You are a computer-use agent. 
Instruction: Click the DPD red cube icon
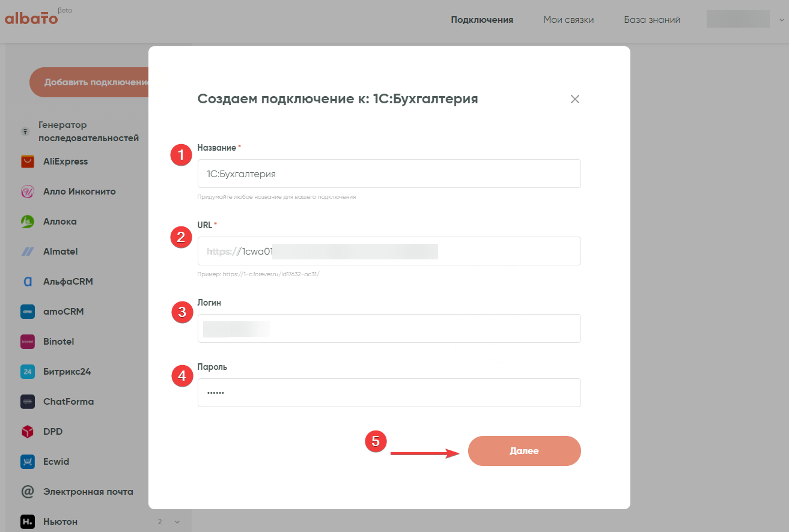click(27, 432)
